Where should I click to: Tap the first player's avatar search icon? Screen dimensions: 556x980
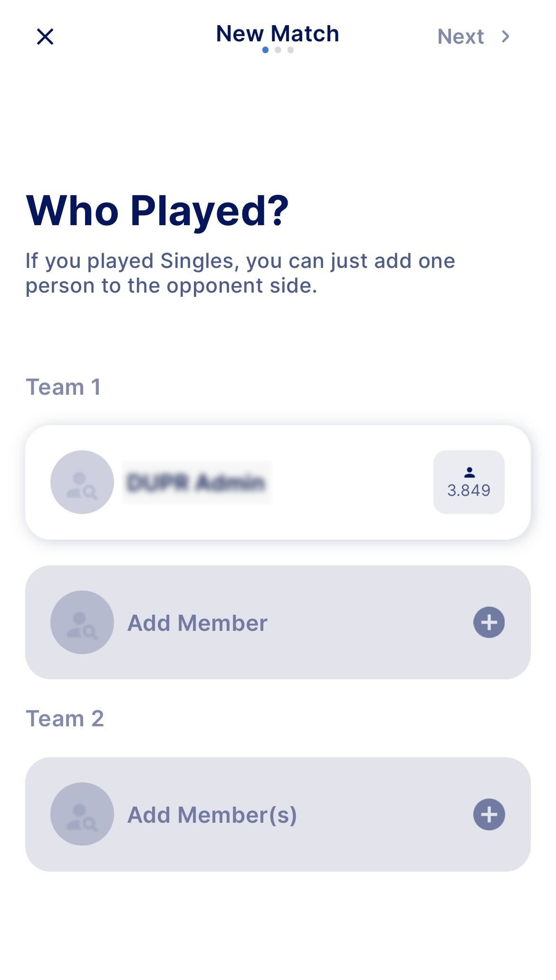[x=82, y=482]
